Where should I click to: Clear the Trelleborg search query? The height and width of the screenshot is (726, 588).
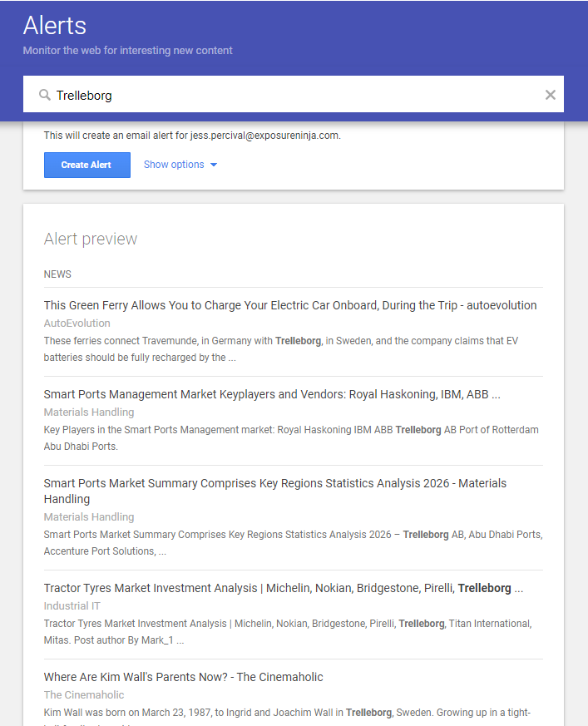[550, 95]
